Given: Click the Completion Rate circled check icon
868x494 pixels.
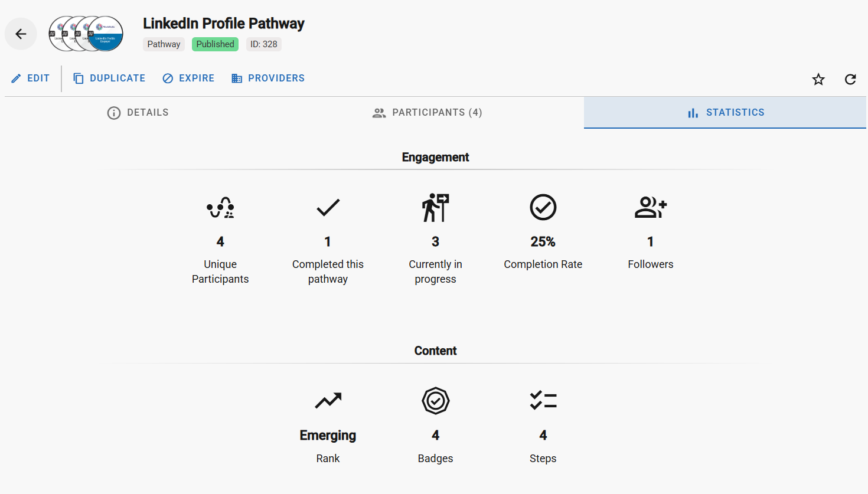Looking at the screenshot, I should pos(543,208).
